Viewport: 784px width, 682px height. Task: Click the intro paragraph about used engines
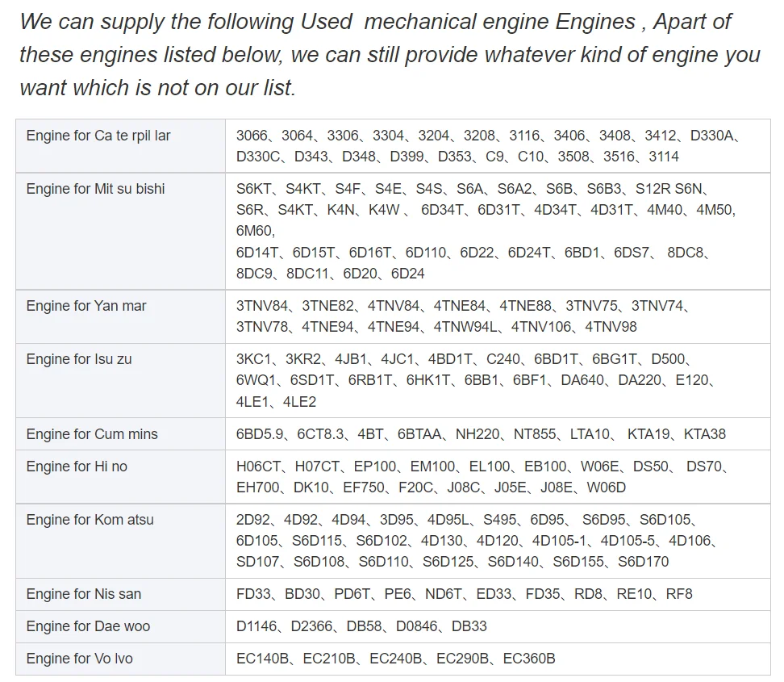[389, 55]
